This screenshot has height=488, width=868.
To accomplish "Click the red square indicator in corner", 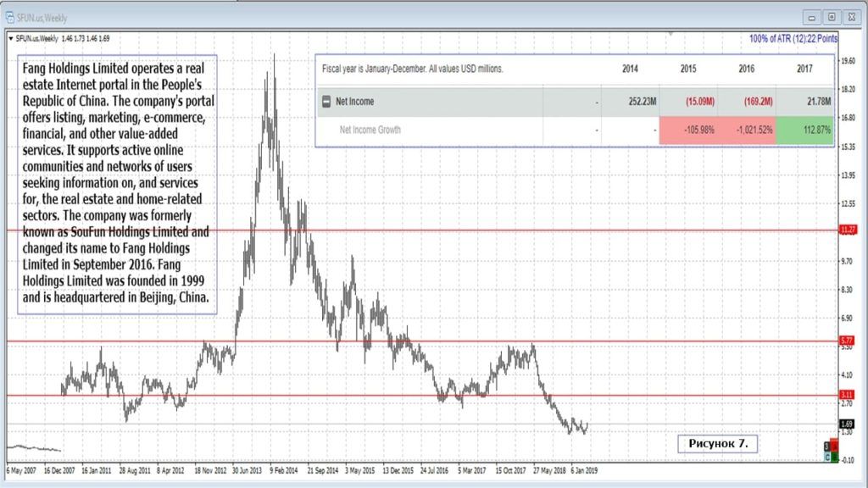I will [x=836, y=446].
